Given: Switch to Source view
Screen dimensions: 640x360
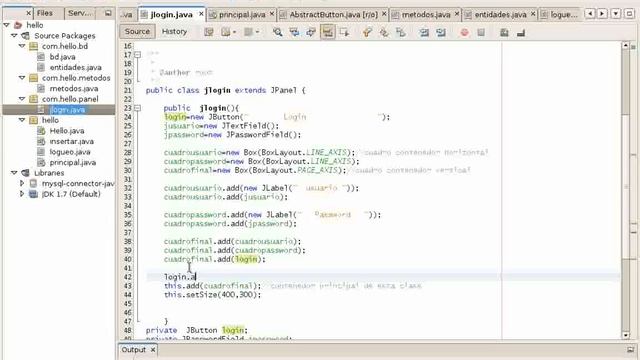Looking at the screenshot, I should tap(137, 31).
